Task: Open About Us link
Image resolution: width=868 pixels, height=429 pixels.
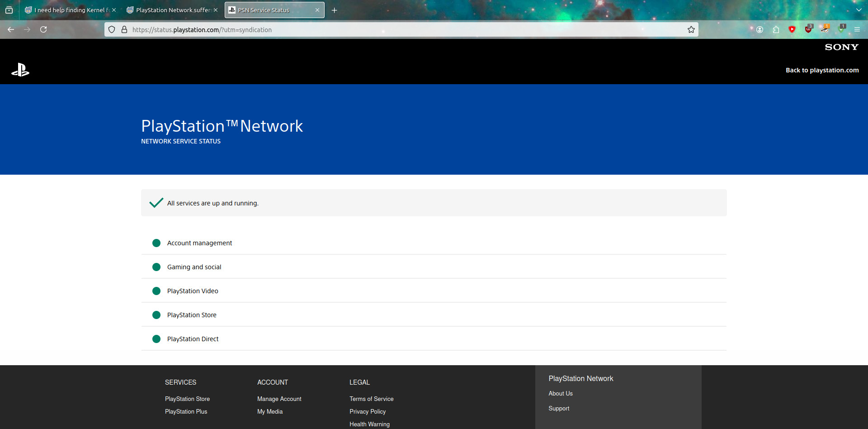Action: coord(561,393)
